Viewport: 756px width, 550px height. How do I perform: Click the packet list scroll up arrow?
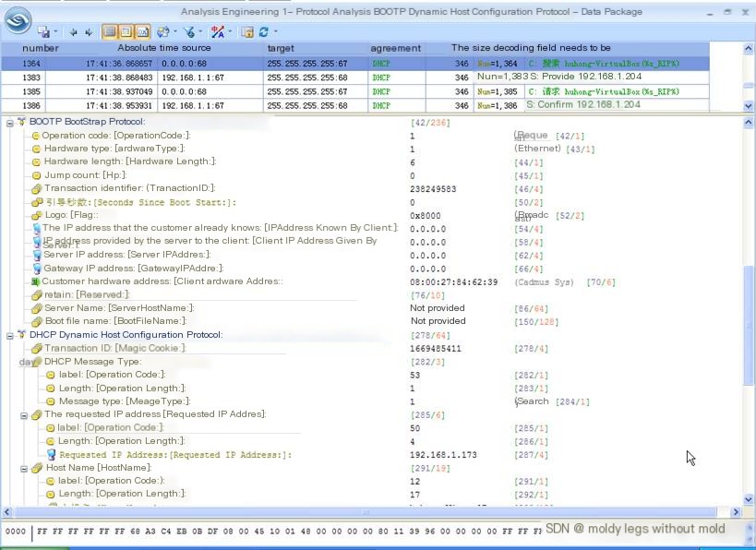[x=749, y=48]
